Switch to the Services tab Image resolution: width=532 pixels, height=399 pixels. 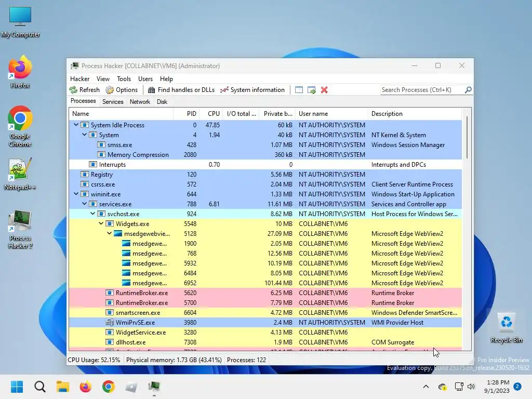(x=113, y=102)
